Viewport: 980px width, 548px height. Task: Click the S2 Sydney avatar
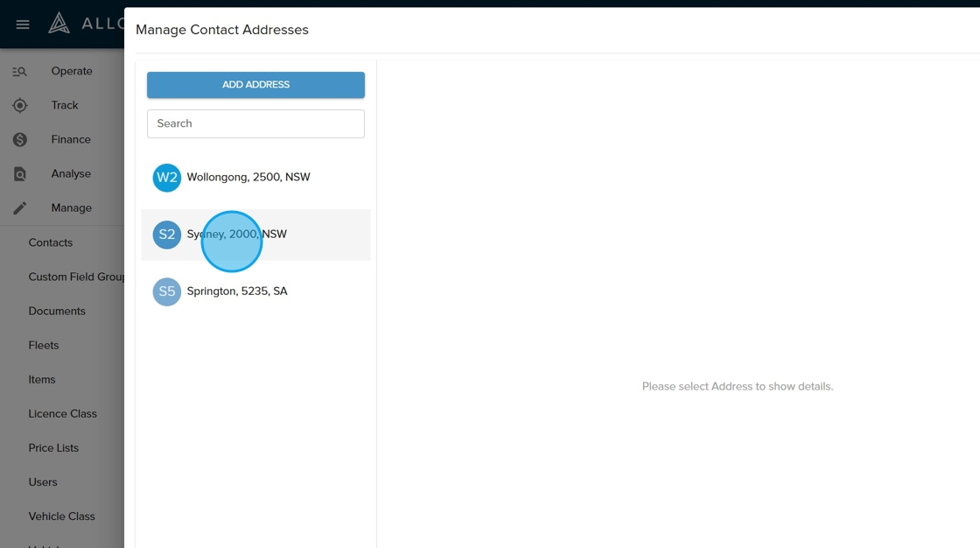coord(167,235)
